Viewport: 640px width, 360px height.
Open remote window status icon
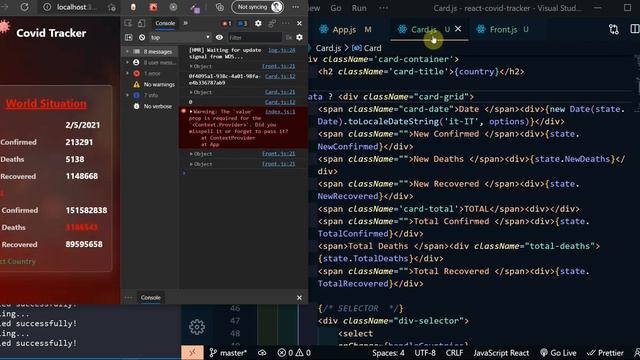pos(192,353)
